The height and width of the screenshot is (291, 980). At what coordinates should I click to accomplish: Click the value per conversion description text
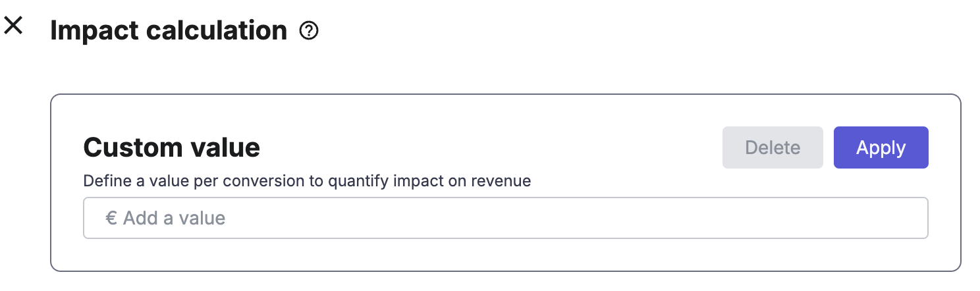pos(307,181)
